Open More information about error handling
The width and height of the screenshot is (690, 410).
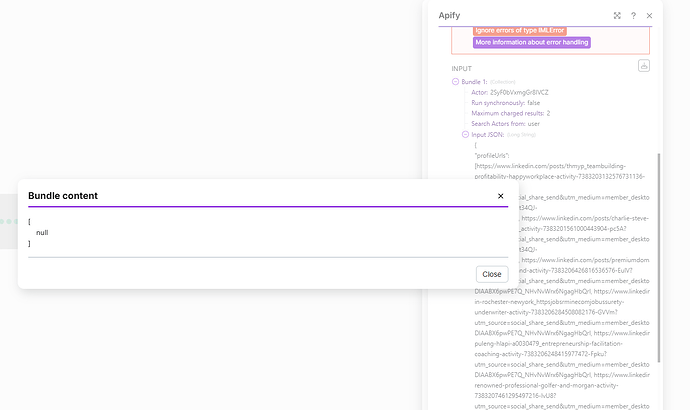[532, 42]
